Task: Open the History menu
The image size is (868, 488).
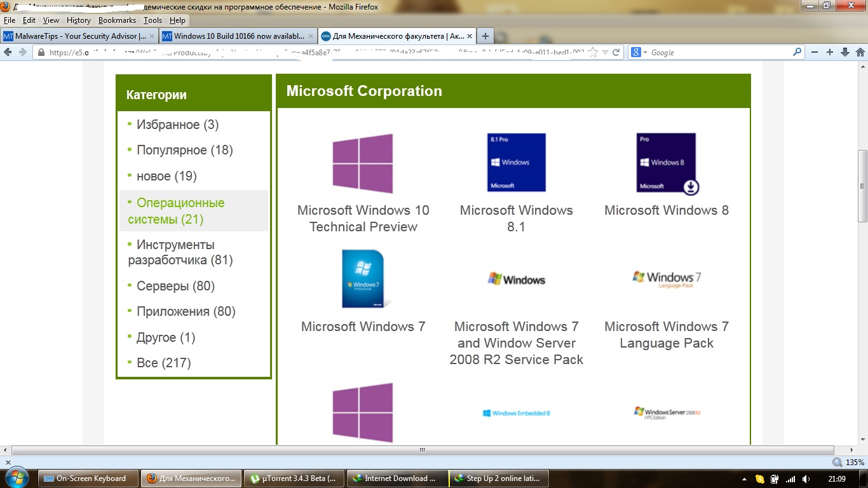Action: (79, 20)
